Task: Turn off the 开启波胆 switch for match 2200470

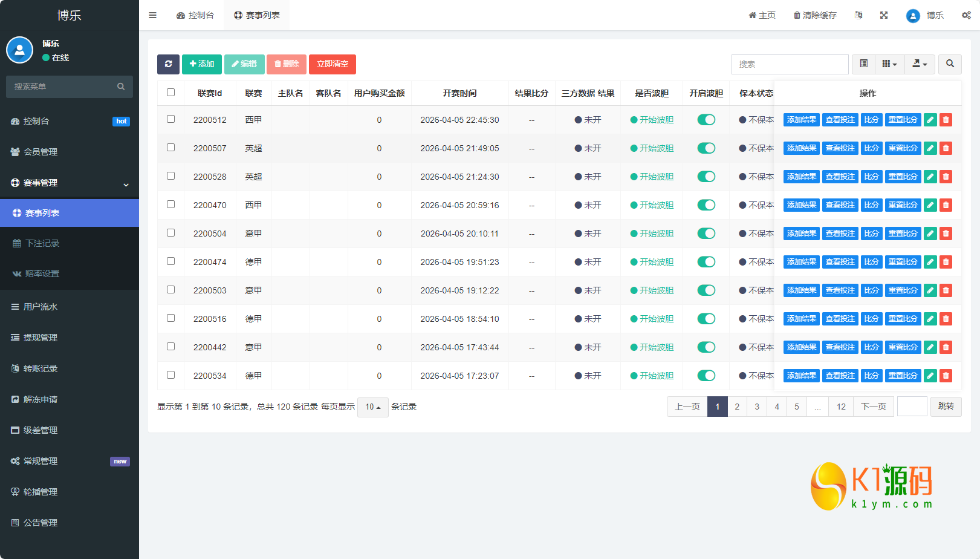Action: 706,205
